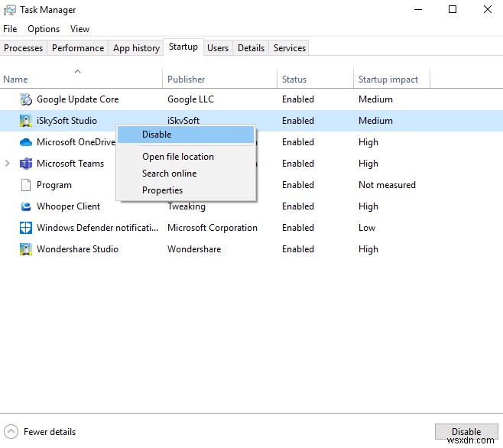Switch to the Processes tab
This screenshot has width=503, height=448.
coord(24,48)
